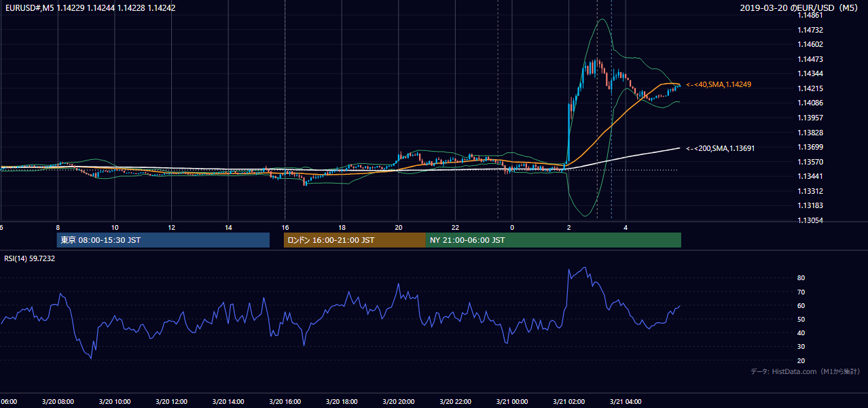868x408 pixels.
Task: Click price axis value 1.13183
Action: [811, 205]
